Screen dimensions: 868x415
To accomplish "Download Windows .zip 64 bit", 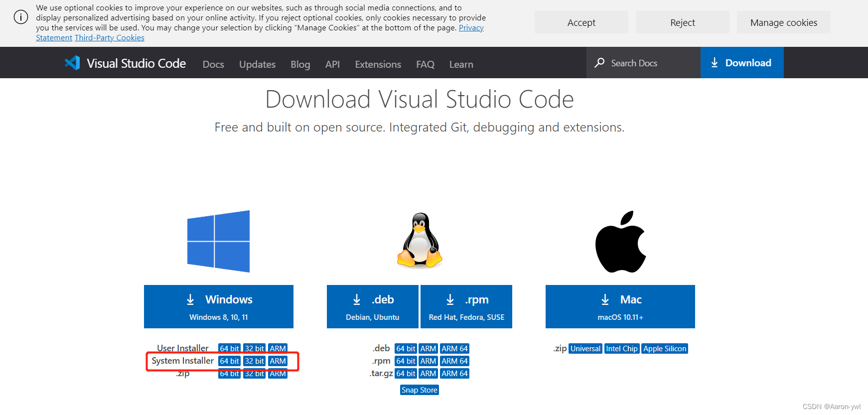I will click(x=229, y=374).
